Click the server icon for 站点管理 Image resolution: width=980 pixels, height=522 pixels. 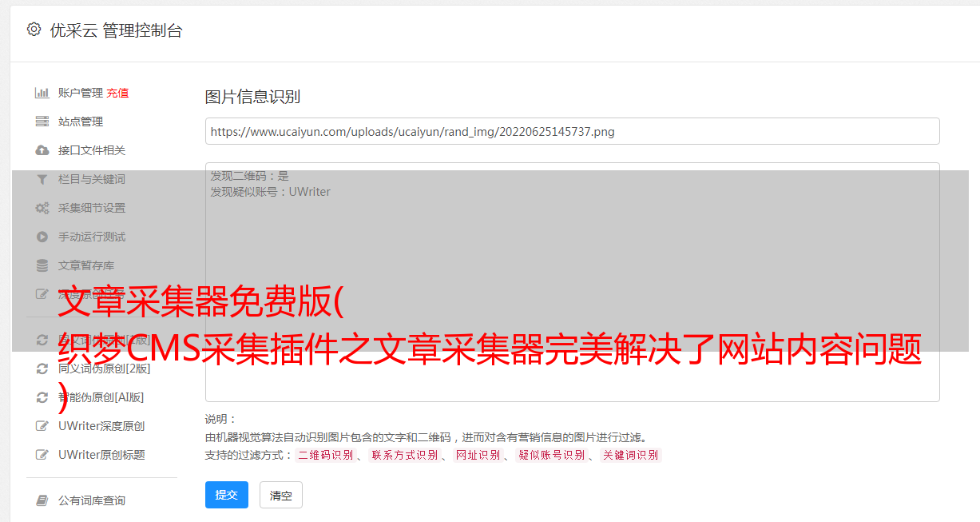click(x=42, y=122)
